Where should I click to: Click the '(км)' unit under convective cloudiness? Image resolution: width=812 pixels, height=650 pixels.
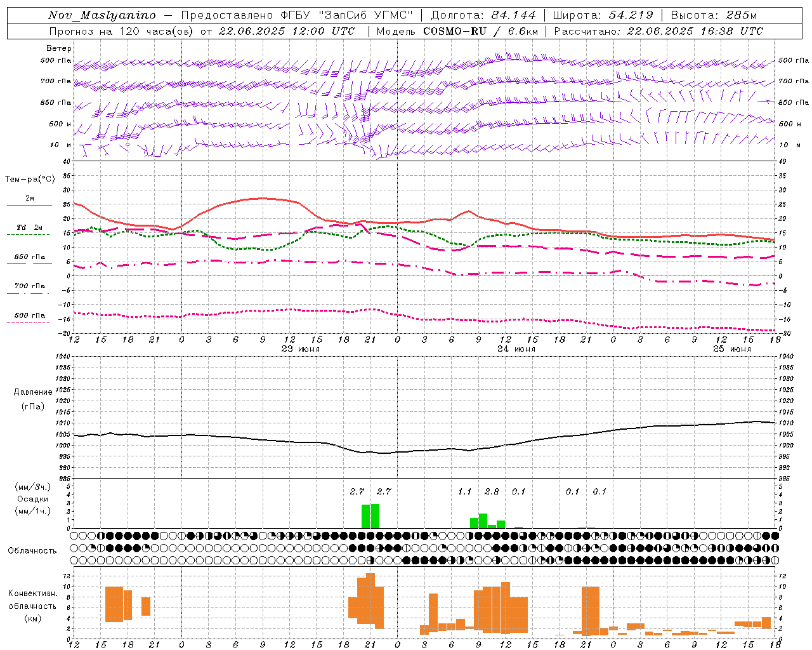(x=32, y=618)
